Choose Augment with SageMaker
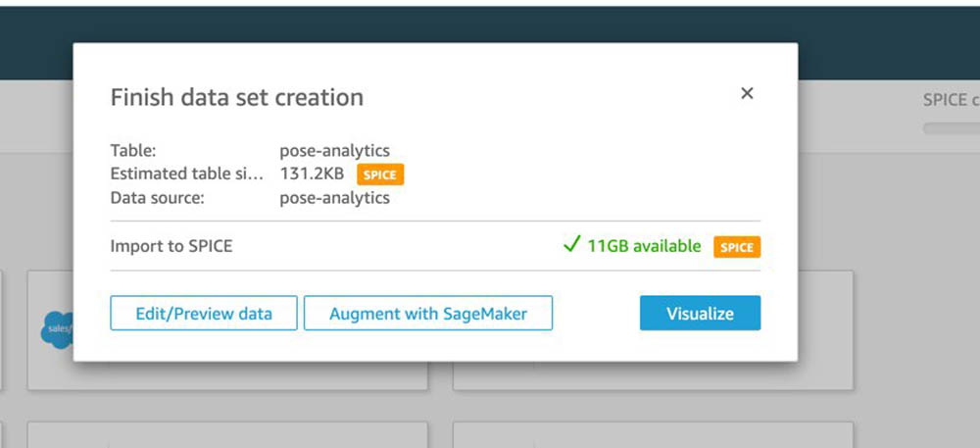This screenshot has width=980, height=448. tap(428, 313)
